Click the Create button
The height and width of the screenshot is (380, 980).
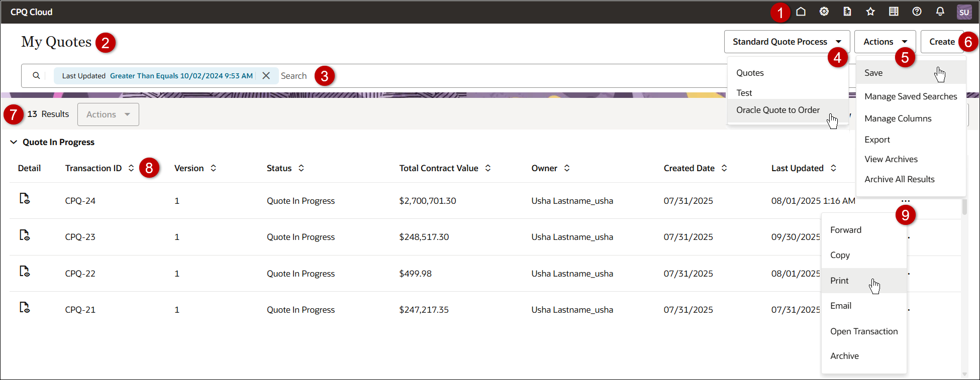(x=941, y=42)
